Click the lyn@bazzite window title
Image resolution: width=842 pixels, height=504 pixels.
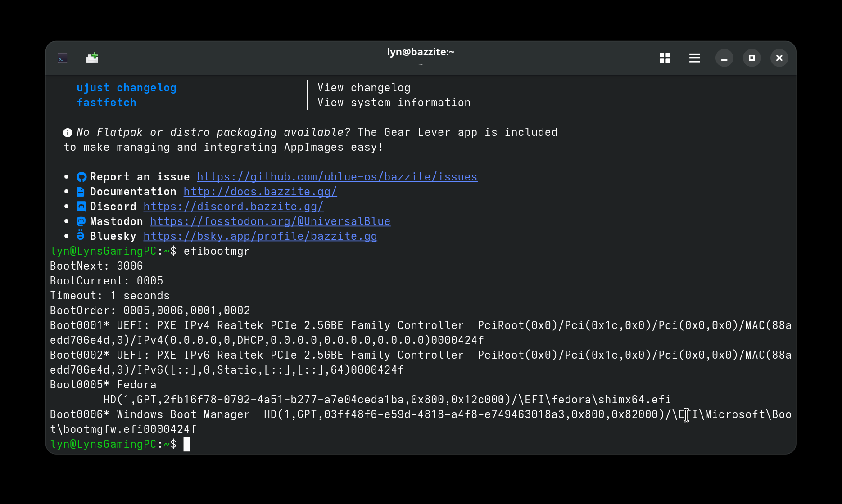[x=421, y=52]
